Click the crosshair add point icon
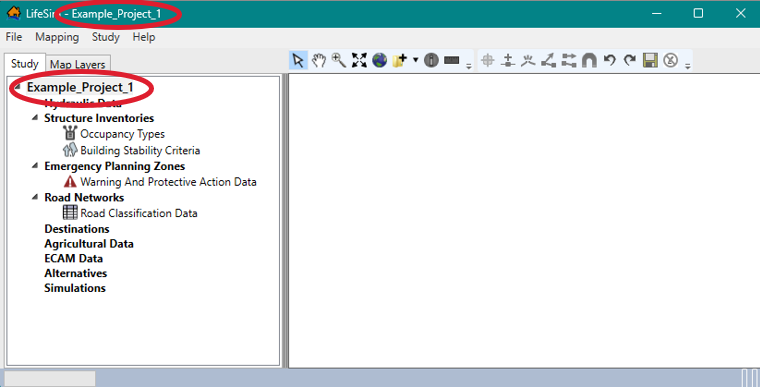The image size is (760, 387). [x=488, y=61]
